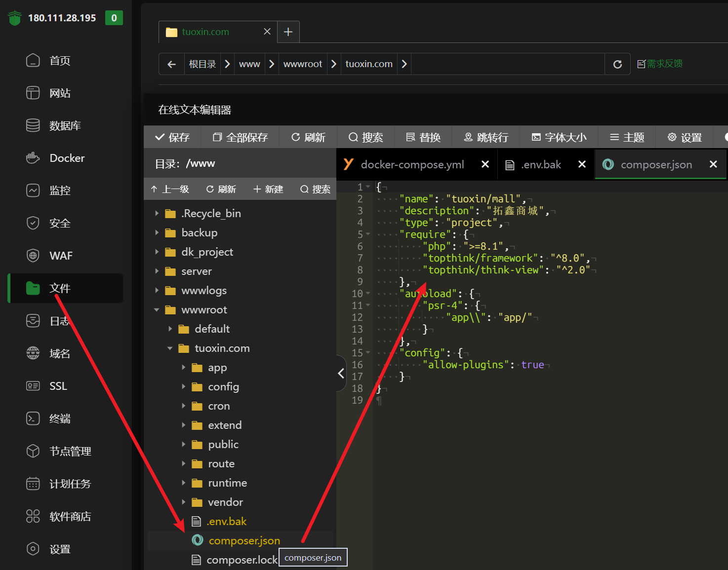Screen dimensions: 728x570
Task: Open the 替换 replace tool
Action: (423, 137)
